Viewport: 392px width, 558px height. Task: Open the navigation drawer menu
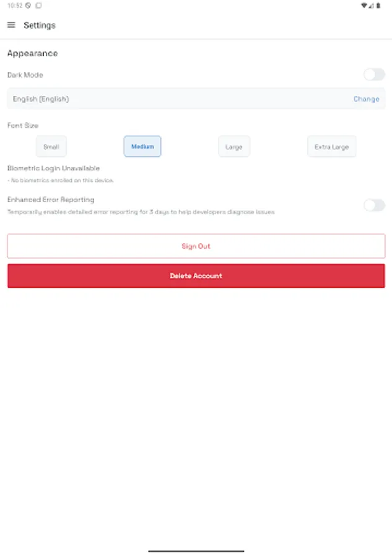11,25
